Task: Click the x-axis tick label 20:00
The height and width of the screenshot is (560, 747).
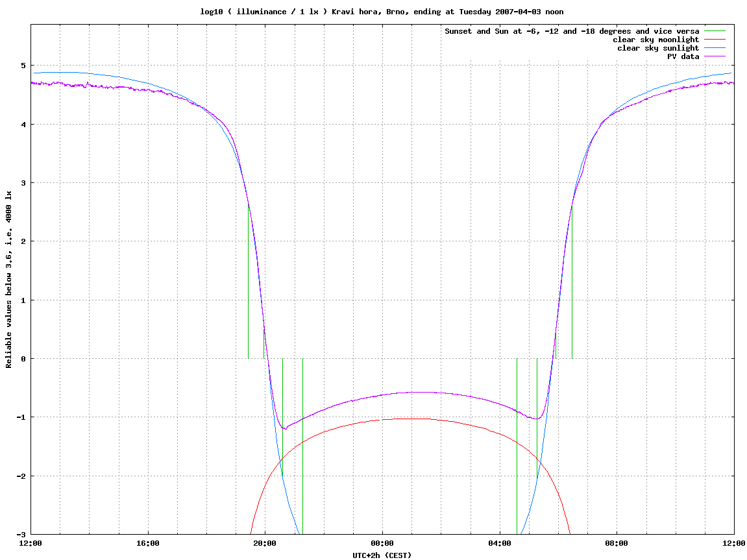Action: pyautogui.click(x=265, y=543)
